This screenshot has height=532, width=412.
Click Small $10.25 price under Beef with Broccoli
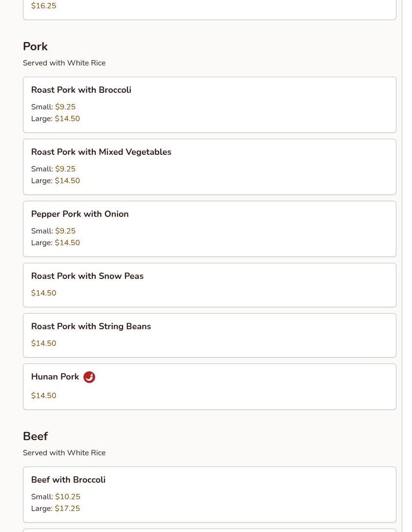67,497
